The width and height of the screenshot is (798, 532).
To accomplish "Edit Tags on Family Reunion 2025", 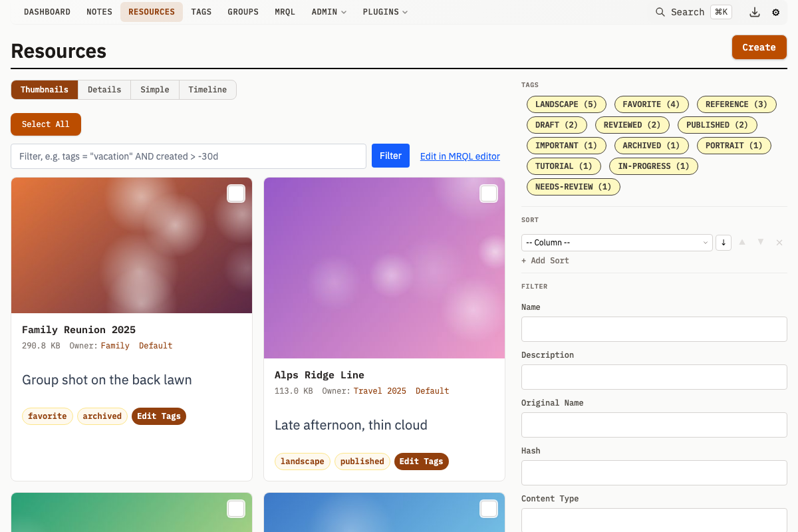I will (159, 416).
